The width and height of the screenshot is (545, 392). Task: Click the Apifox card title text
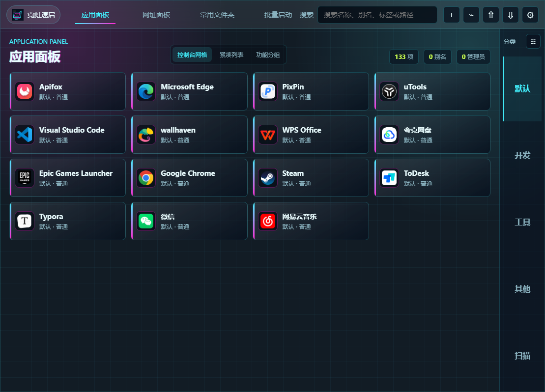[51, 87]
